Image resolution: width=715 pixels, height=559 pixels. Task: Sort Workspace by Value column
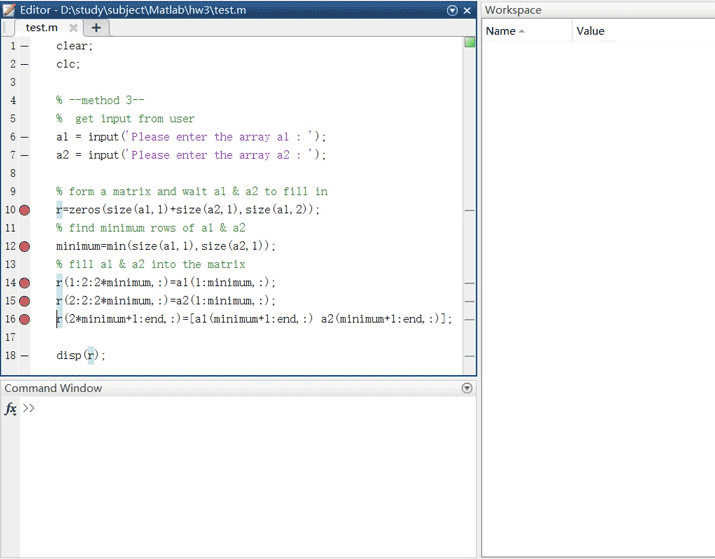click(643, 31)
